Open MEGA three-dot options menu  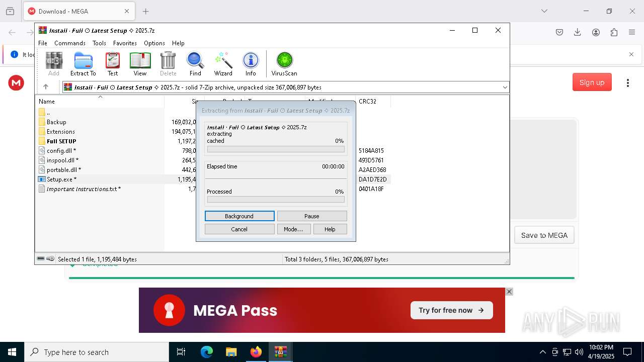[628, 82]
